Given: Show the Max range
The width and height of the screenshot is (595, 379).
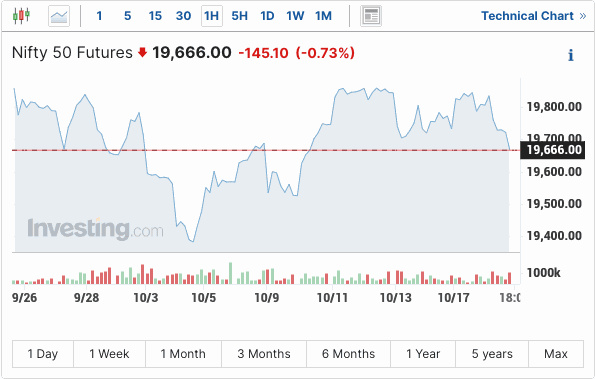Looking at the screenshot, I should coord(556,354).
